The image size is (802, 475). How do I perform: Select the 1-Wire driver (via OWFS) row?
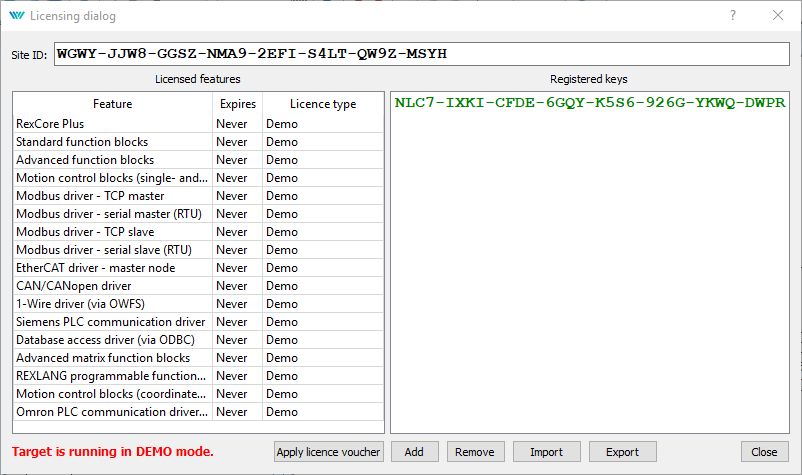point(198,304)
